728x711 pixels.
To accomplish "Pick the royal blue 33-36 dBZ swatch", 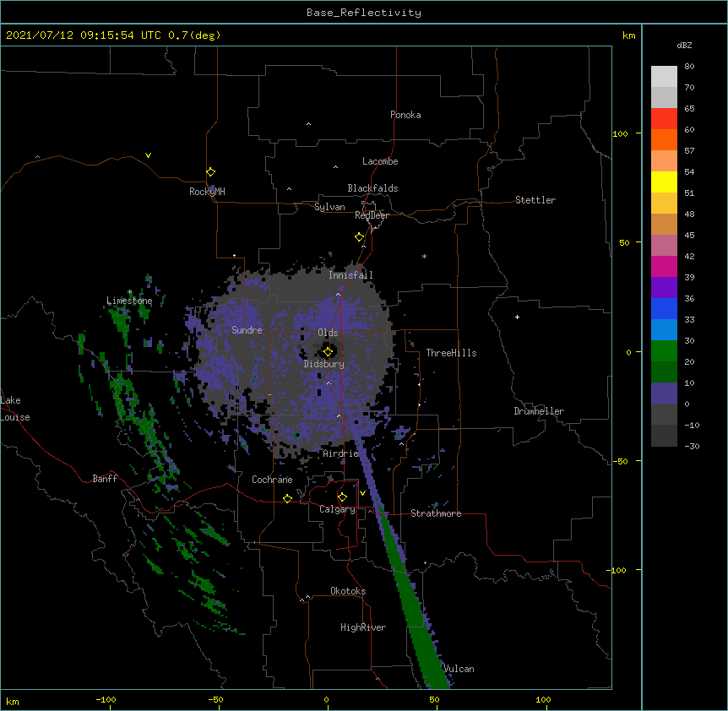I will [664, 308].
